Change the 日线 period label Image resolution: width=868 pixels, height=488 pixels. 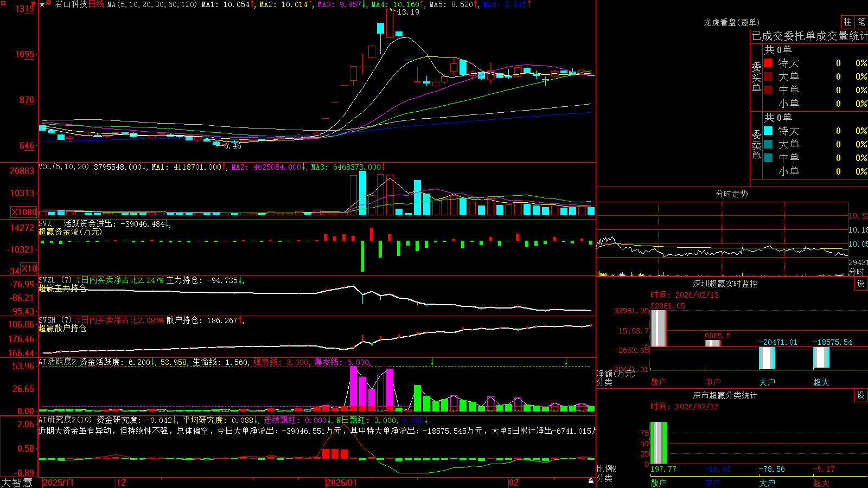coord(96,4)
